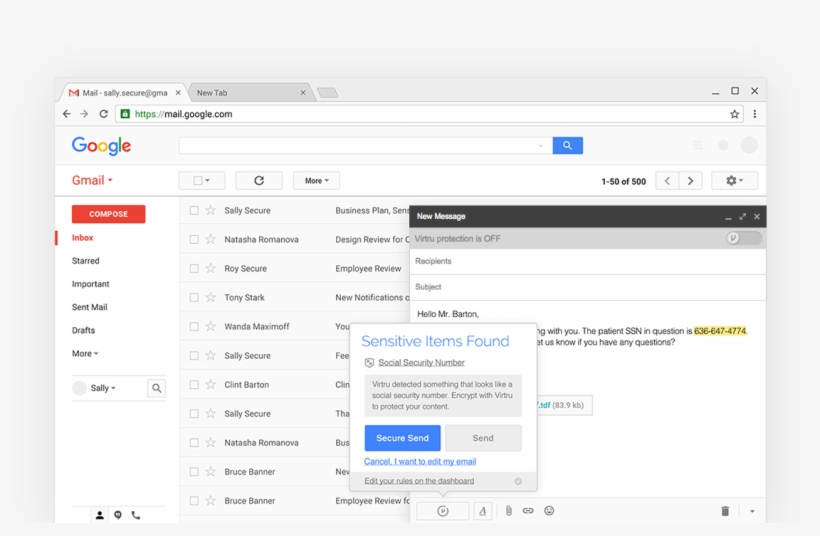Open Edit your rules on the dashboard link
This screenshot has height=536, width=820.
(x=419, y=481)
